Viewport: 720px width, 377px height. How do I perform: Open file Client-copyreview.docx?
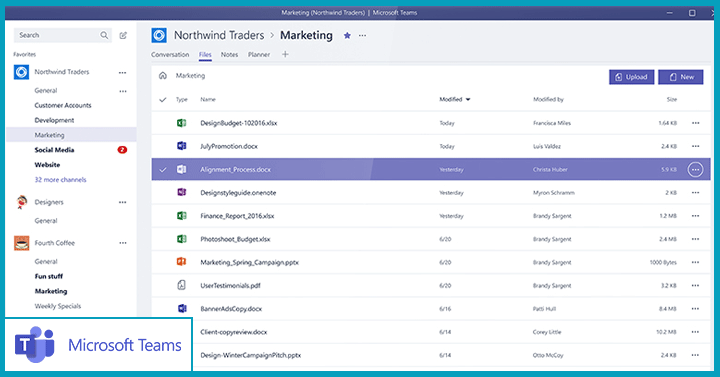coord(234,332)
